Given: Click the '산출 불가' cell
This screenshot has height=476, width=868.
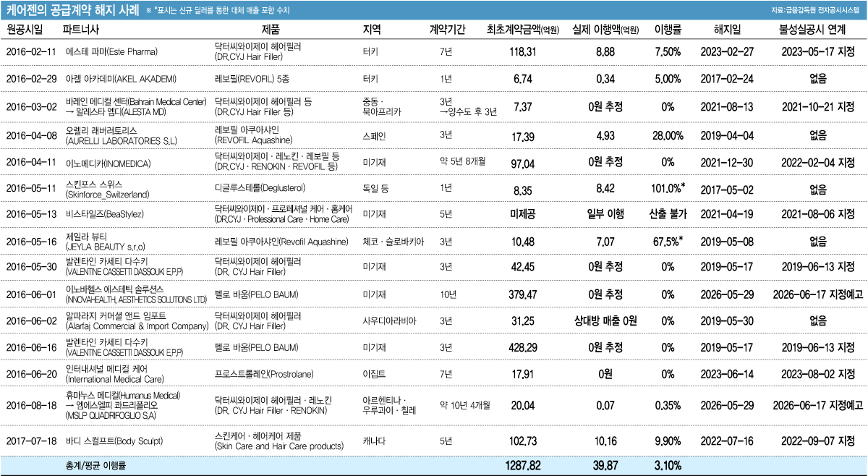Looking at the screenshot, I should [x=668, y=214].
